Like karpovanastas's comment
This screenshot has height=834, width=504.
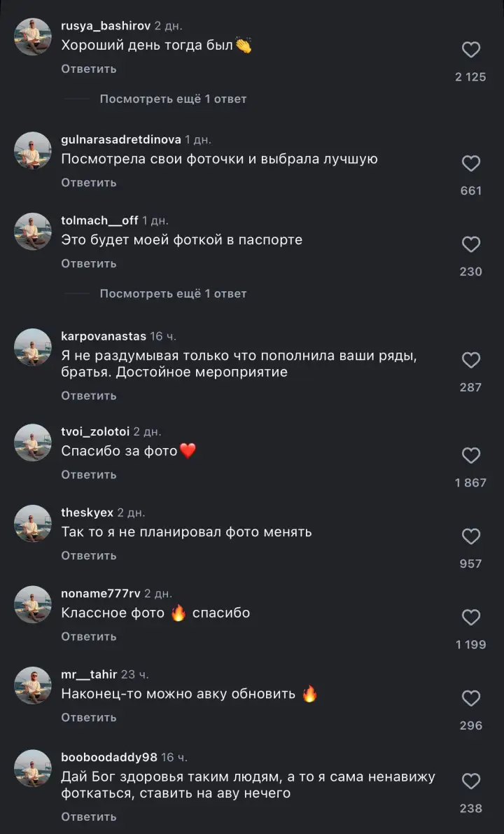(x=470, y=360)
